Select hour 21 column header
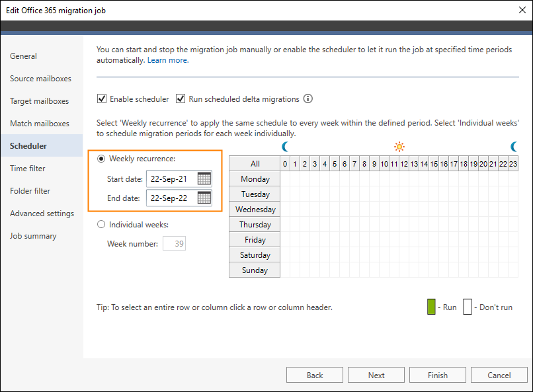The image size is (533, 392). (x=493, y=164)
